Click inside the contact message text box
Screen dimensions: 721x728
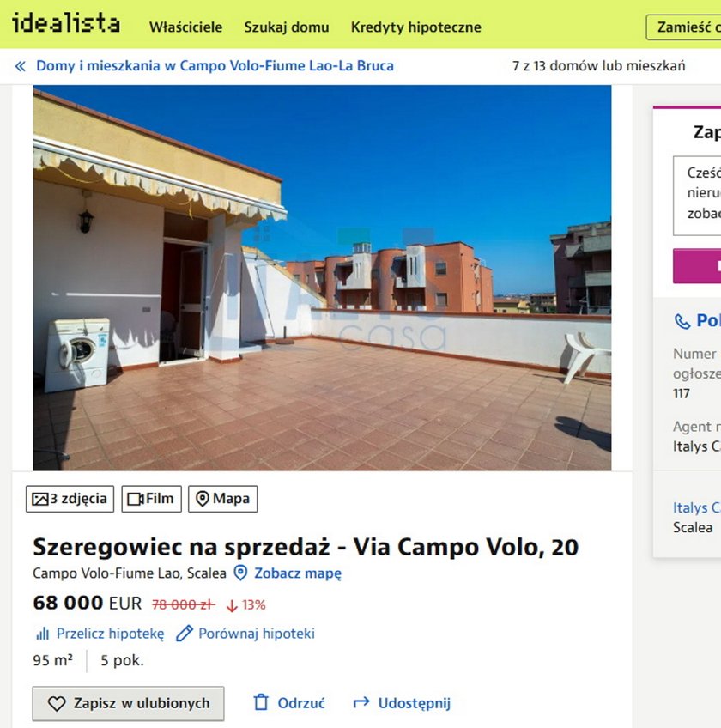[x=697, y=196]
